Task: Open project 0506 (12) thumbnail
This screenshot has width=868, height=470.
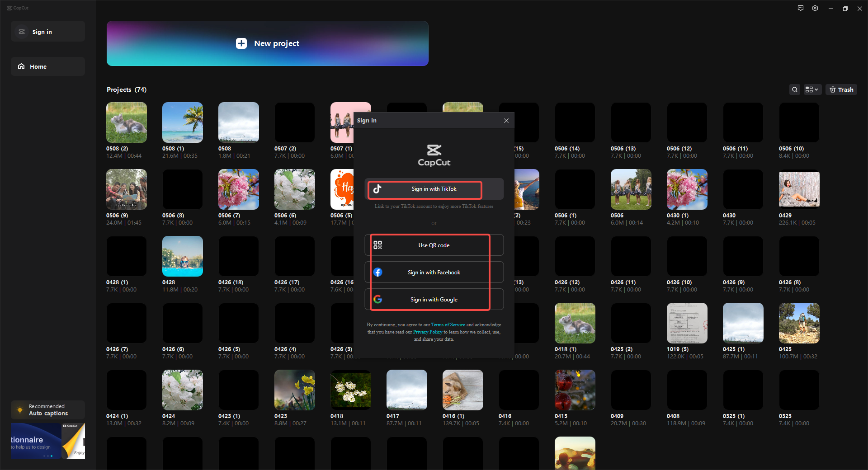Action: point(687,122)
